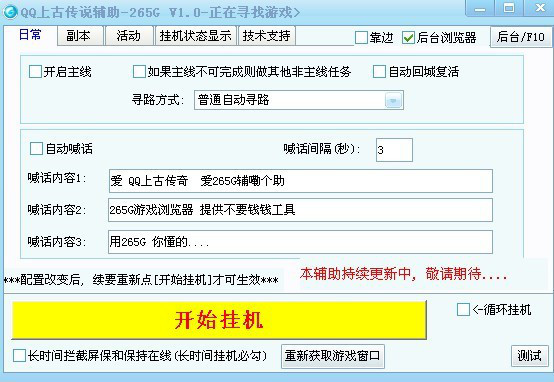
Task: Click the 测试 button
Action: [x=529, y=355]
